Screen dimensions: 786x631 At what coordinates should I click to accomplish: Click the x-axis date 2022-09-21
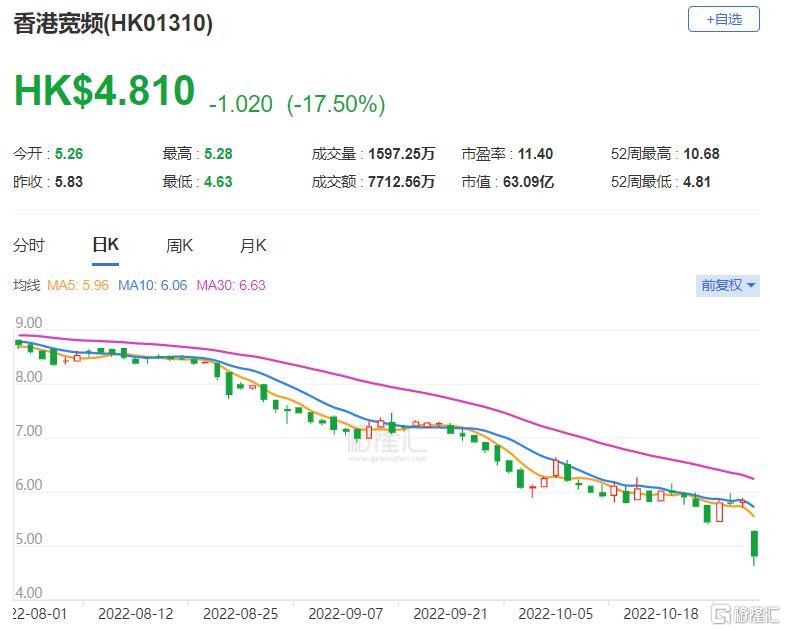coord(451,614)
